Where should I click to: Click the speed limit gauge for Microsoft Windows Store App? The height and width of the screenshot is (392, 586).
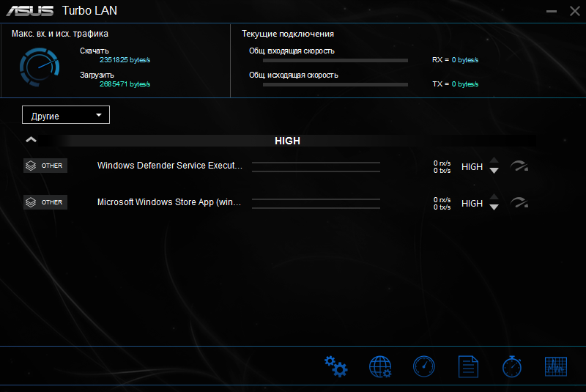[519, 202]
